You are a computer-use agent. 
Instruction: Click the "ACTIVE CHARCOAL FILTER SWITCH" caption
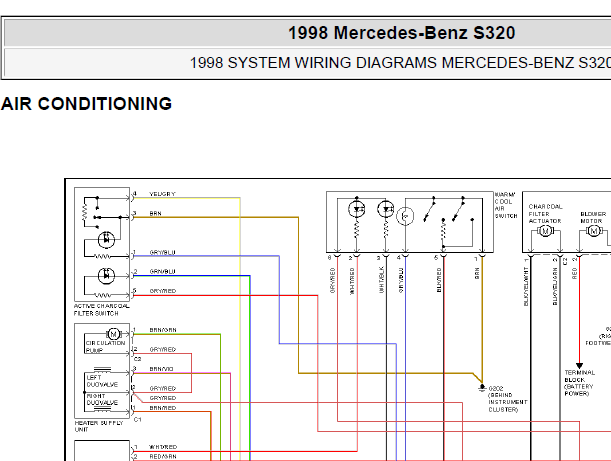[101, 310]
